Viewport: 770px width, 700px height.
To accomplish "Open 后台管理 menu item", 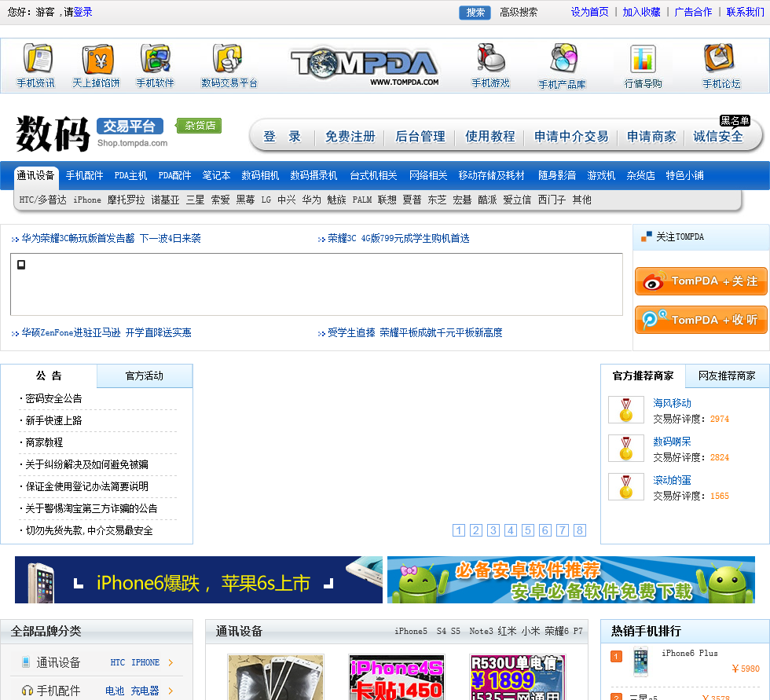I will [x=420, y=137].
